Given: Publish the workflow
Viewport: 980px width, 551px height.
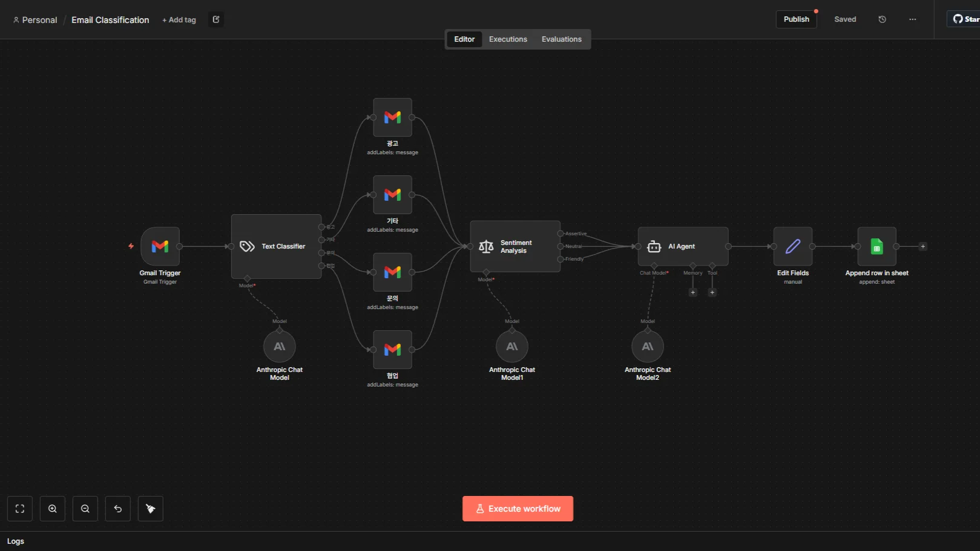Looking at the screenshot, I should [797, 19].
